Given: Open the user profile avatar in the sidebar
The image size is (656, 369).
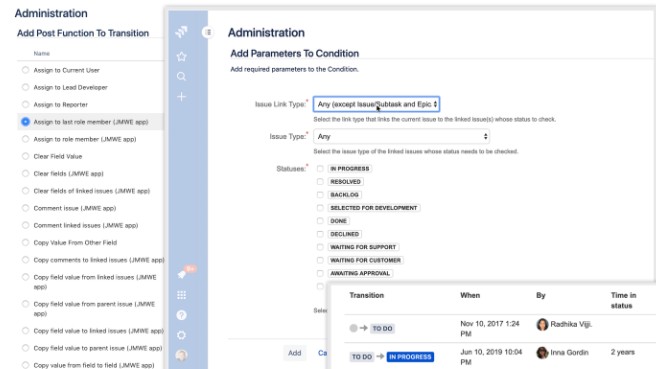Looking at the screenshot, I should pos(181,355).
